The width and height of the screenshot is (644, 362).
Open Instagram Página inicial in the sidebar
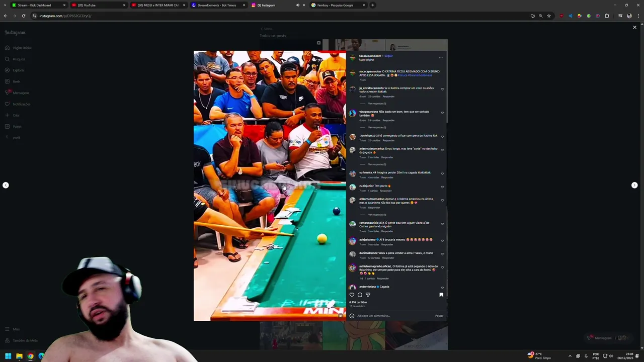coord(18,48)
